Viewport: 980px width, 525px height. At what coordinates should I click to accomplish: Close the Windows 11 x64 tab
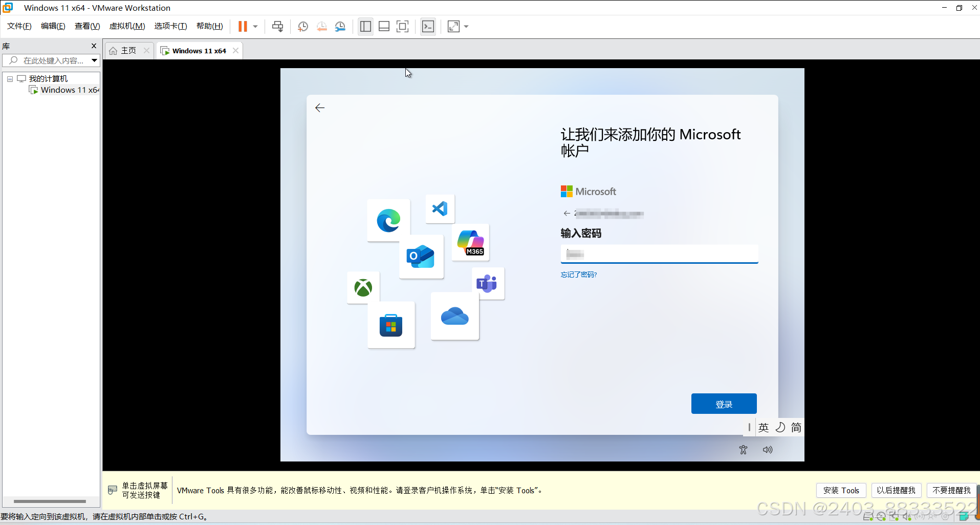pyautogui.click(x=235, y=50)
